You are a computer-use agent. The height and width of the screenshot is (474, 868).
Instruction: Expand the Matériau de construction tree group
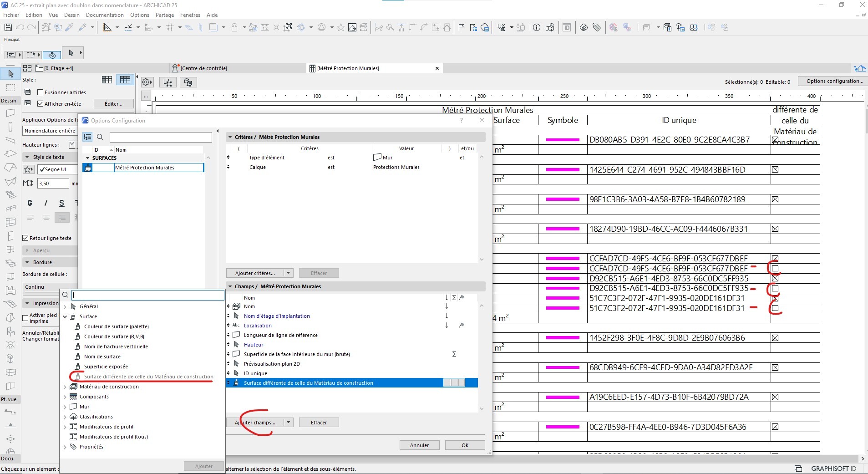click(65, 387)
